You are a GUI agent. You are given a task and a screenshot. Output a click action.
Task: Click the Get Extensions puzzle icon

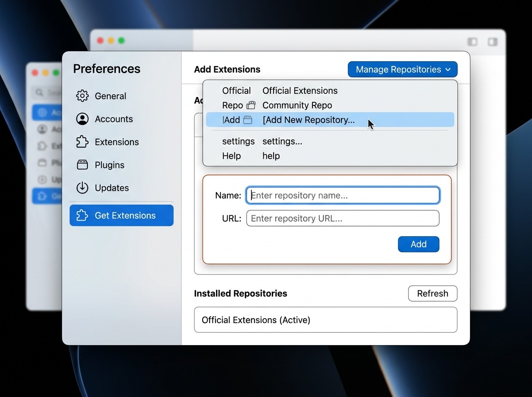point(82,215)
